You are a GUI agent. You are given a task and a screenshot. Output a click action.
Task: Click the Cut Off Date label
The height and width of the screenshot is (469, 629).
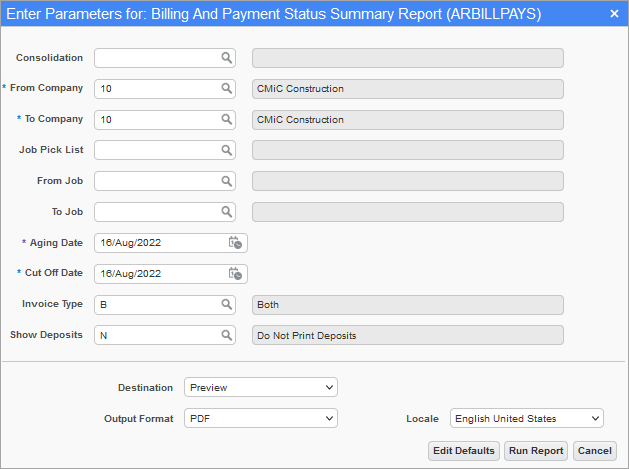[54, 273]
